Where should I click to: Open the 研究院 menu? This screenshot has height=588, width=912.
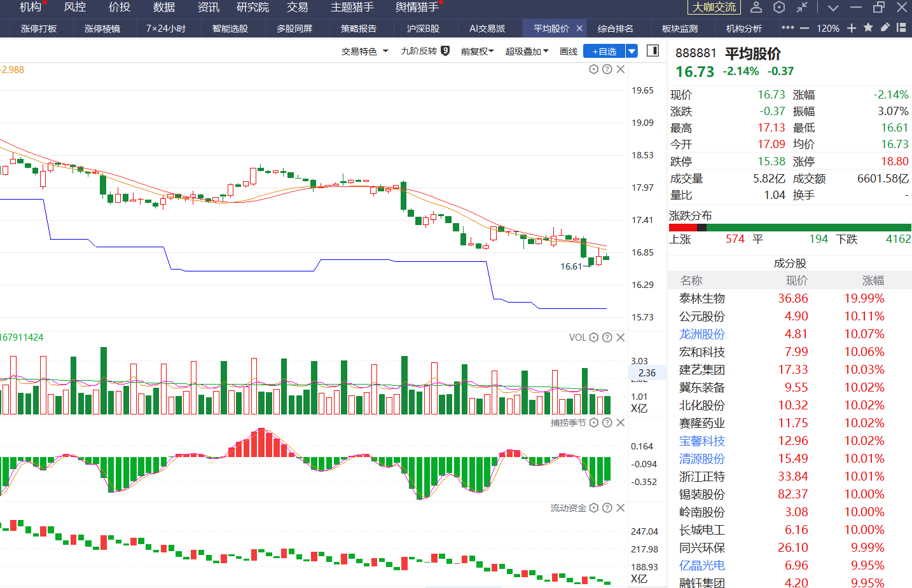(252, 7)
